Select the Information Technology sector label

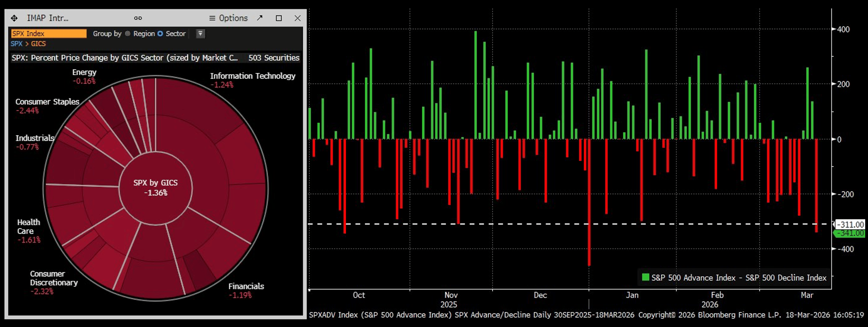tap(252, 76)
